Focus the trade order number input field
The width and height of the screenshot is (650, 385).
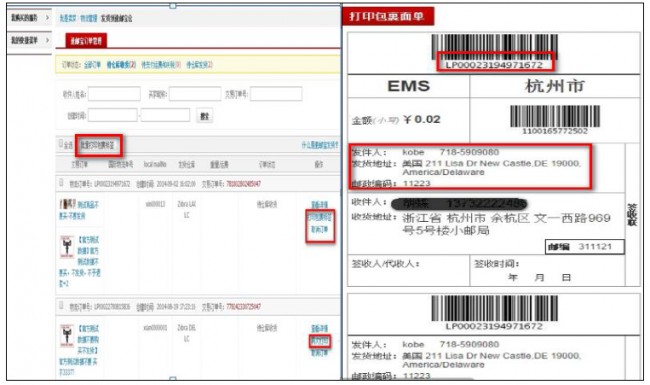tap(276, 94)
